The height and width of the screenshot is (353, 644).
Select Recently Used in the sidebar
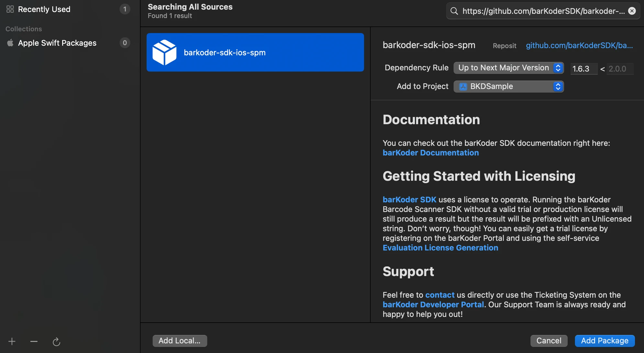[69, 9]
